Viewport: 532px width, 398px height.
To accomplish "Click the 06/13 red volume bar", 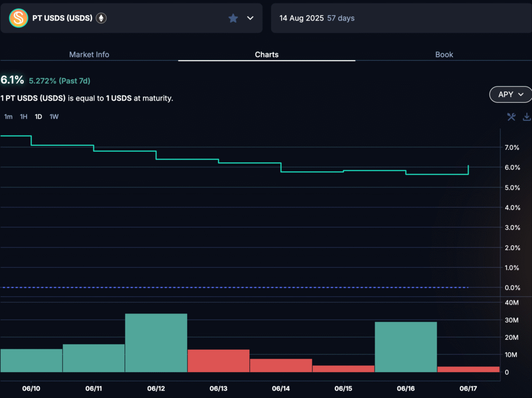I will (219, 361).
